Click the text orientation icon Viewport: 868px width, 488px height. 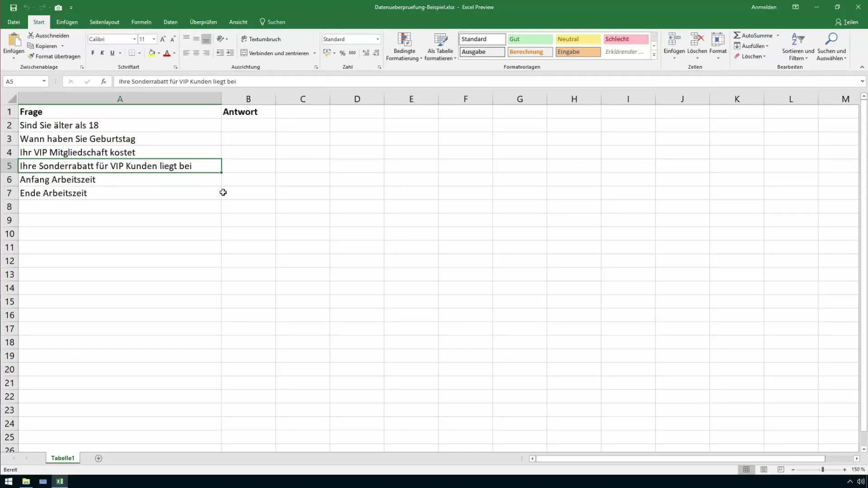[x=220, y=39]
